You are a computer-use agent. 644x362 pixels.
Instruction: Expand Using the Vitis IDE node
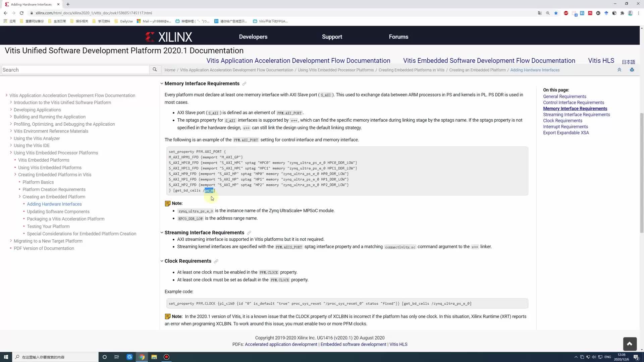click(11, 145)
